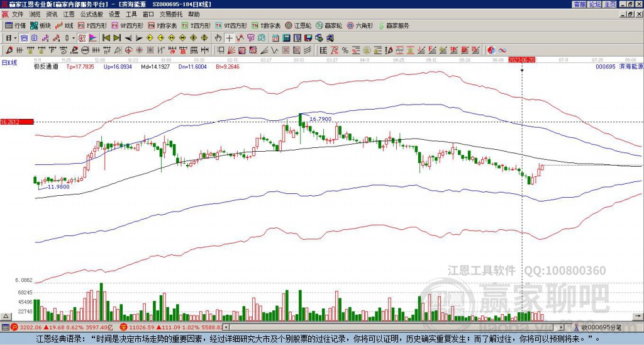Click the red 16.2612 price marker

click(x=16, y=122)
